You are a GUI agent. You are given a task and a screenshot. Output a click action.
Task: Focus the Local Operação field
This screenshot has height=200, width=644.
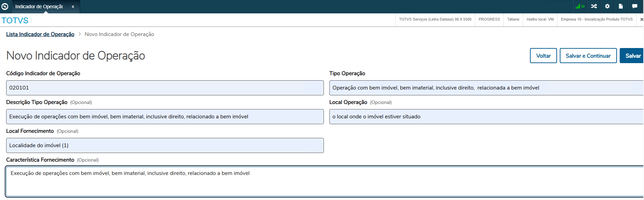[x=487, y=117]
